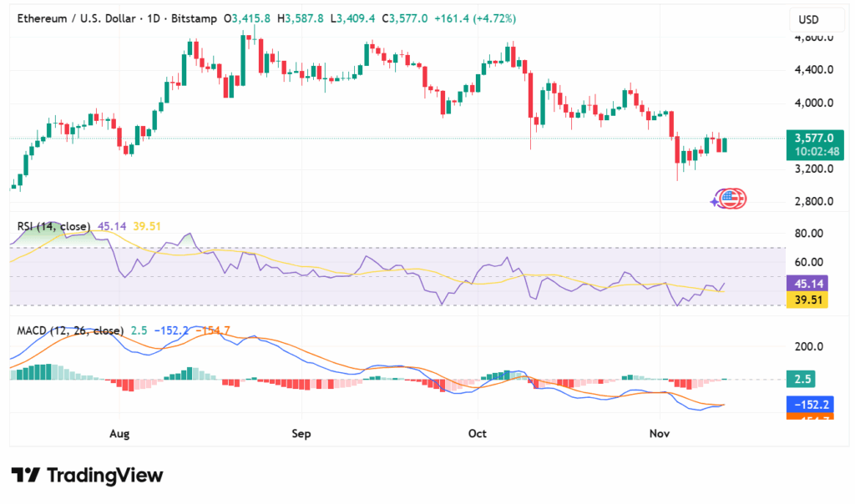Open the MACD (12, 26, close) indicator legend
This screenshot has width=855, height=504.
(x=70, y=330)
